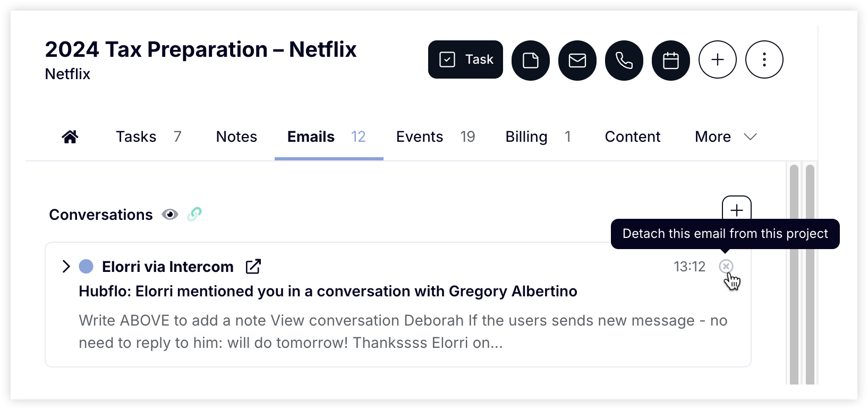Create a new note via document icon
The image size is (868, 410).
pos(531,61)
